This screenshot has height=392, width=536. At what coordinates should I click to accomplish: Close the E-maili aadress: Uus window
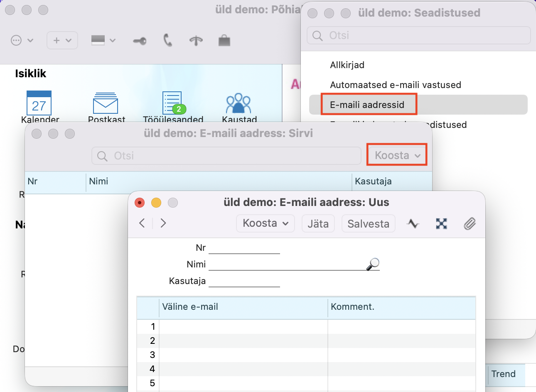click(140, 203)
